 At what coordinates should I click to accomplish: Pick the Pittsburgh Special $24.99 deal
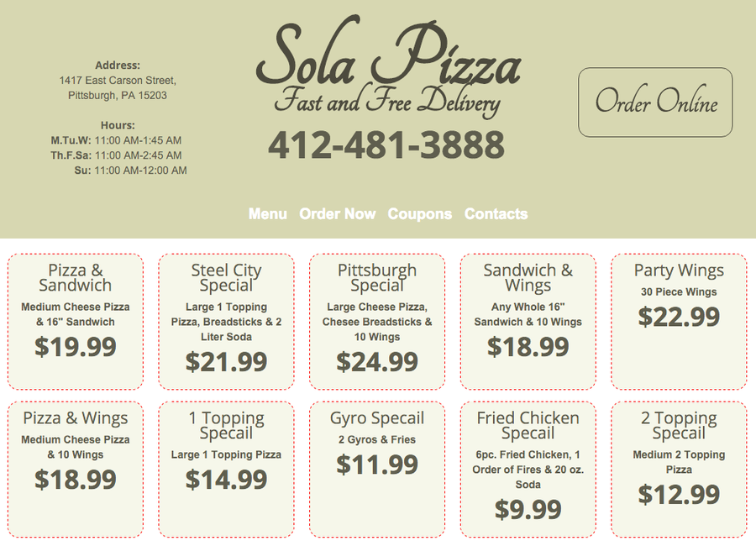pos(377,322)
